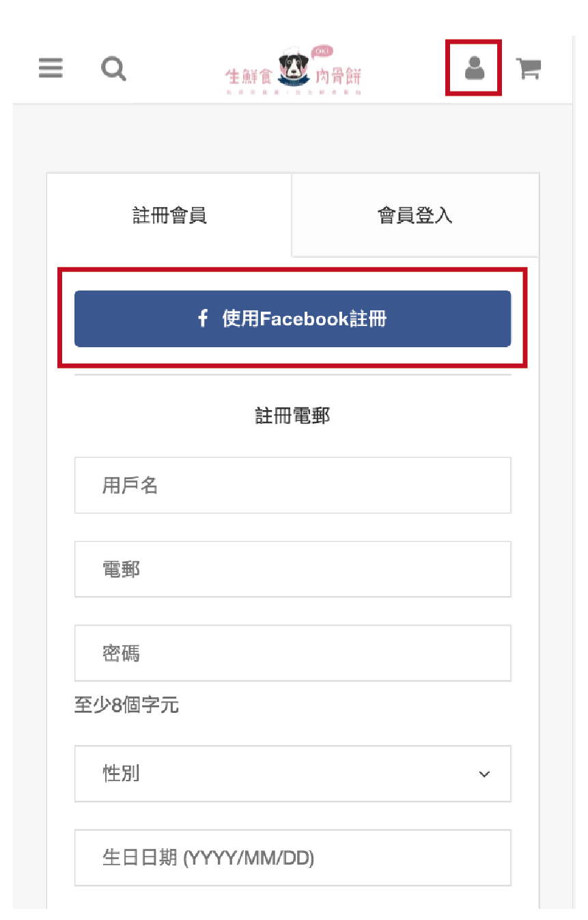Click the Facebook 'f' logo icon
Viewport: 588px width, 920px height.
coord(202,319)
